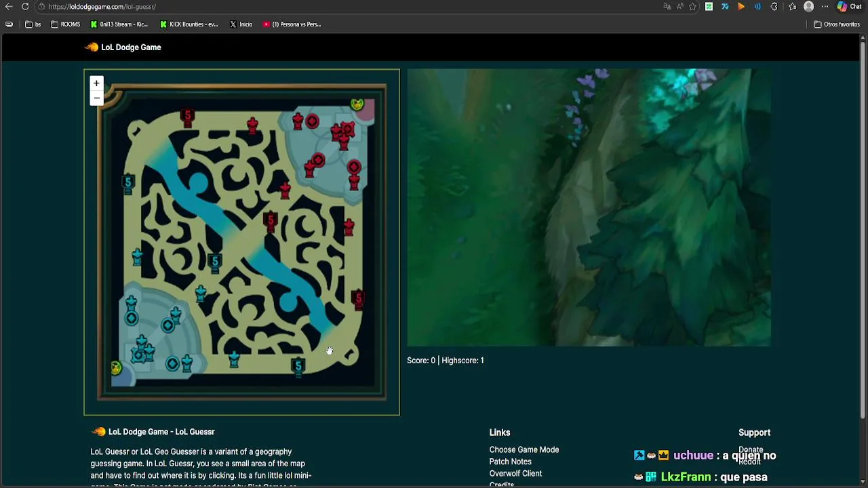Click the LoL Dodge Game header title
Screen dimensions: 868x488
click(x=131, y=47)
